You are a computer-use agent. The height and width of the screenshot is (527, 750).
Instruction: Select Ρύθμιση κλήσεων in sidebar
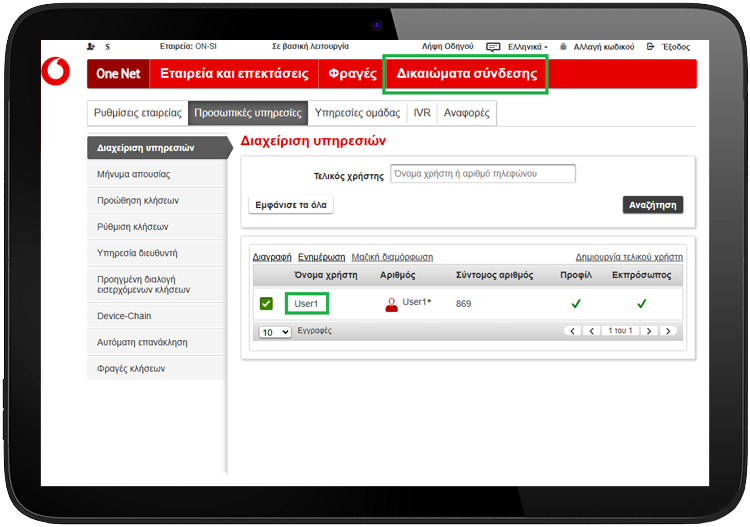[157, 227]
